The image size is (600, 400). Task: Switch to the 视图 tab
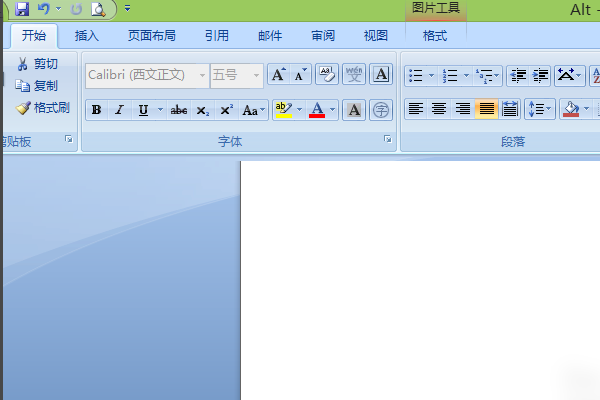click(x=376, y=36)
